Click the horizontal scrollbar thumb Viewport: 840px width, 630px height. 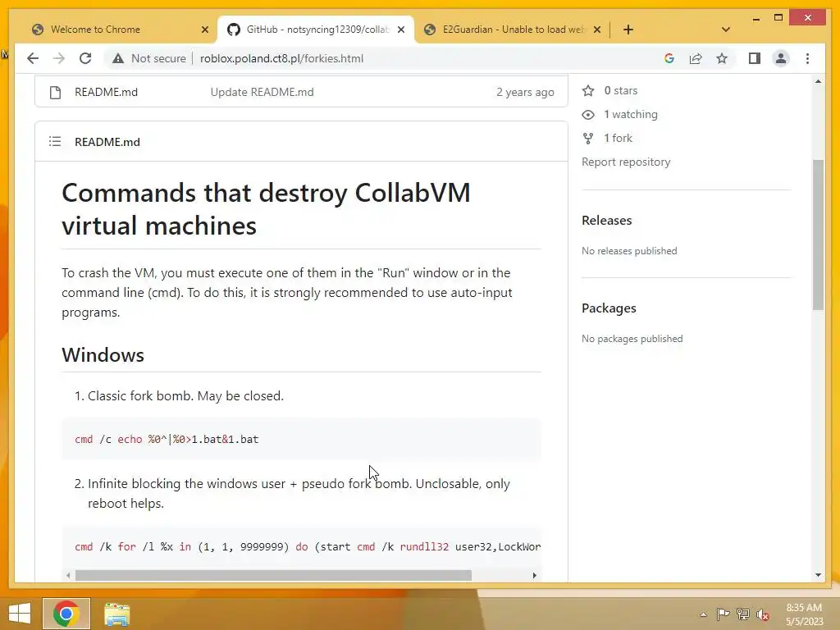tap(273, 575)
